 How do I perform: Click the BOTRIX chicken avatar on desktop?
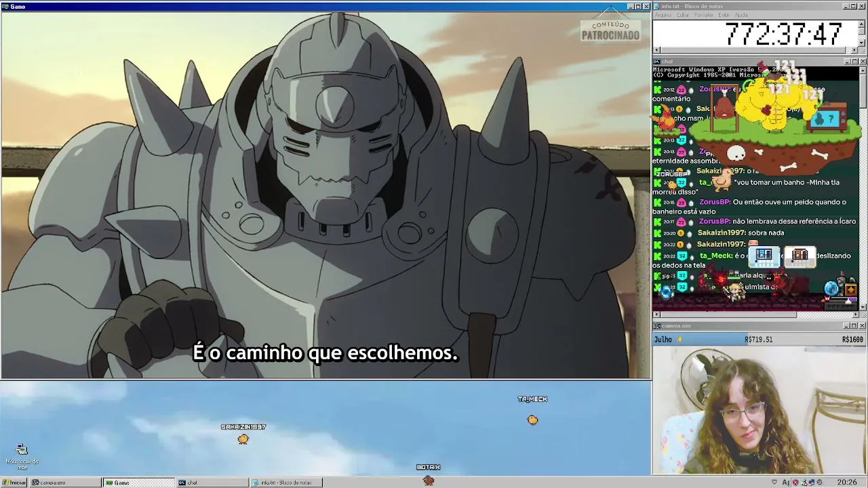tap(428, 480)
